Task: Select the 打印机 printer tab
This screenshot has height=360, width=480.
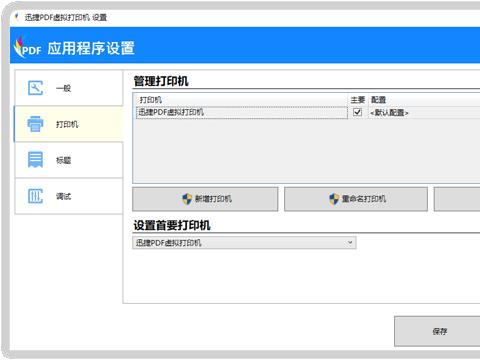Action: tap(68, 124)
